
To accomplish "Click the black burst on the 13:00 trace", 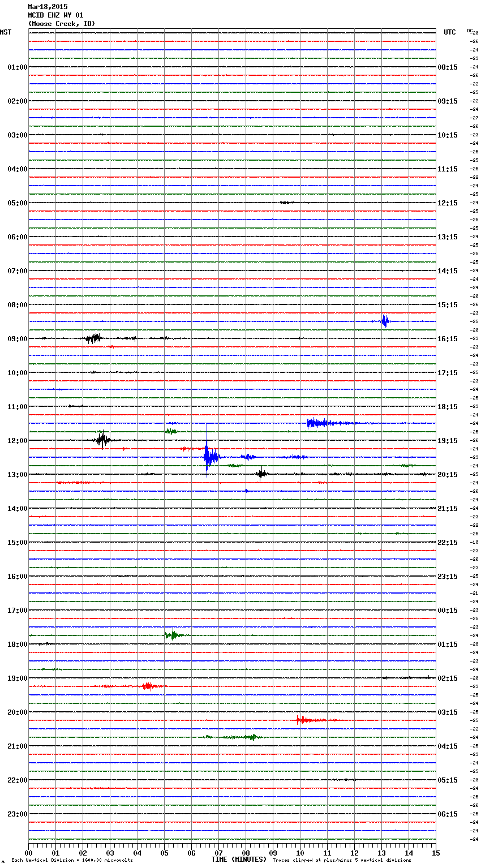I will click(261, 474).
